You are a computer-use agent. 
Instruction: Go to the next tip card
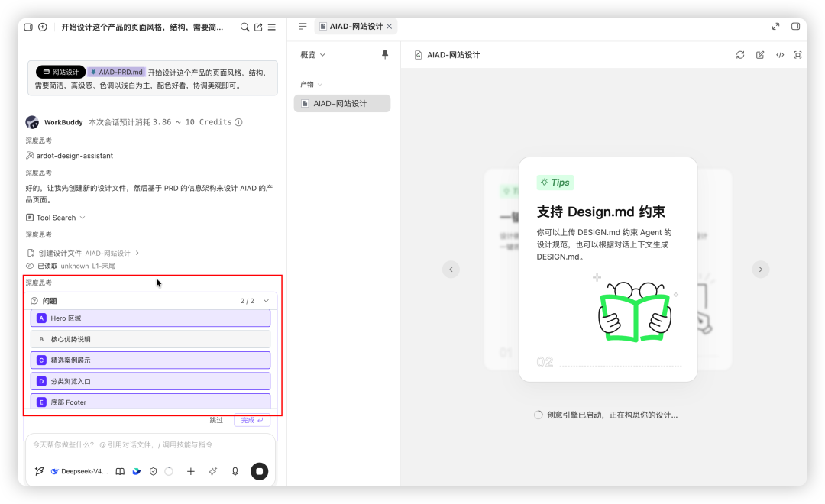(760, 270)
